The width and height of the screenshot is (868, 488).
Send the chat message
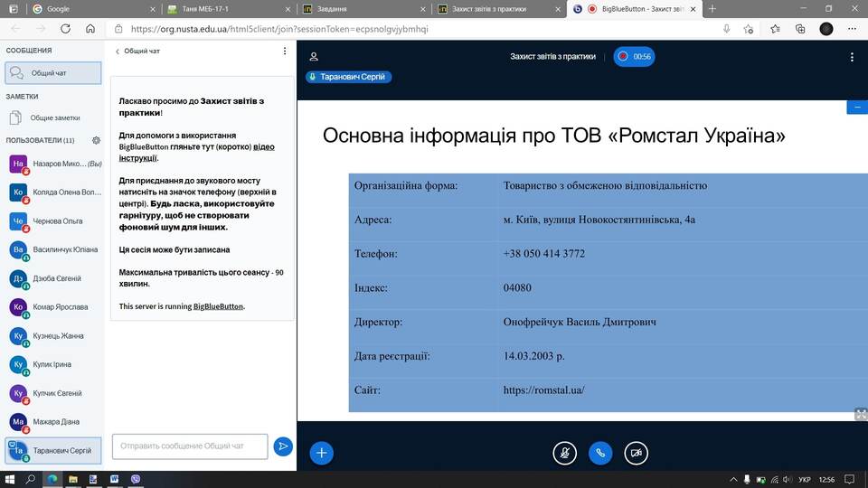tap(283, 446)
